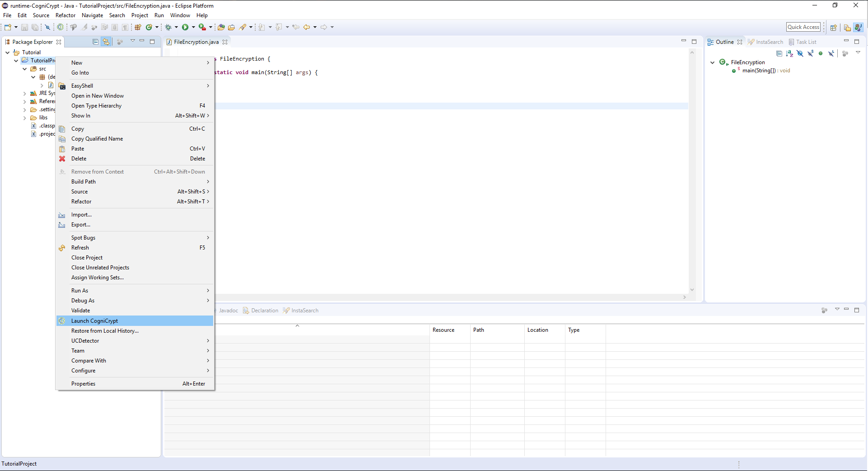868x471 pixels.
Task: Collapse FileEncryption class in Outline
Action: click(713, 62)
